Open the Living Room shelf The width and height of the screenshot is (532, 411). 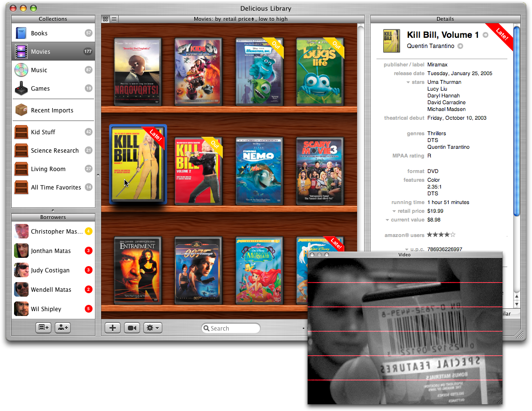[x=53, y=169]
